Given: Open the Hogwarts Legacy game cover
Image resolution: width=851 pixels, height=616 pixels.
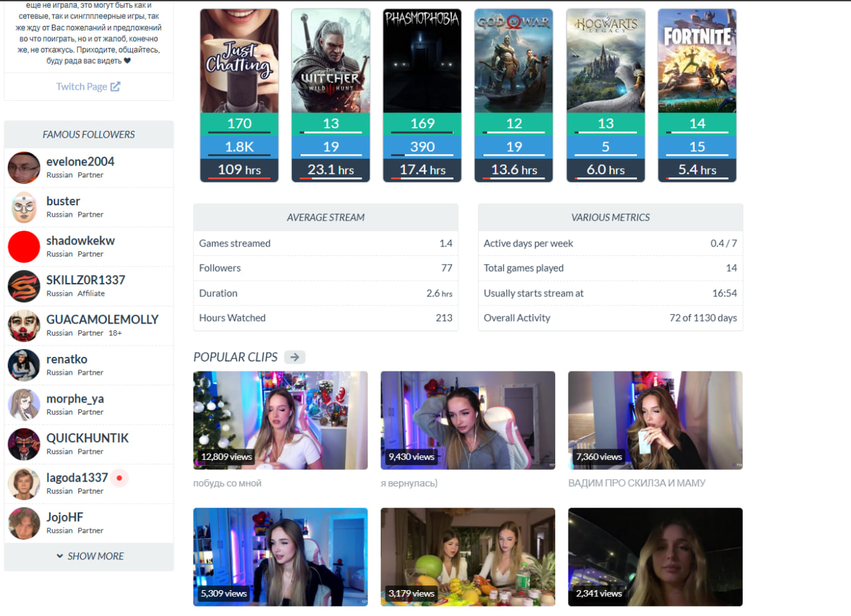Looking at the screenshot, I should click(606, 60).
